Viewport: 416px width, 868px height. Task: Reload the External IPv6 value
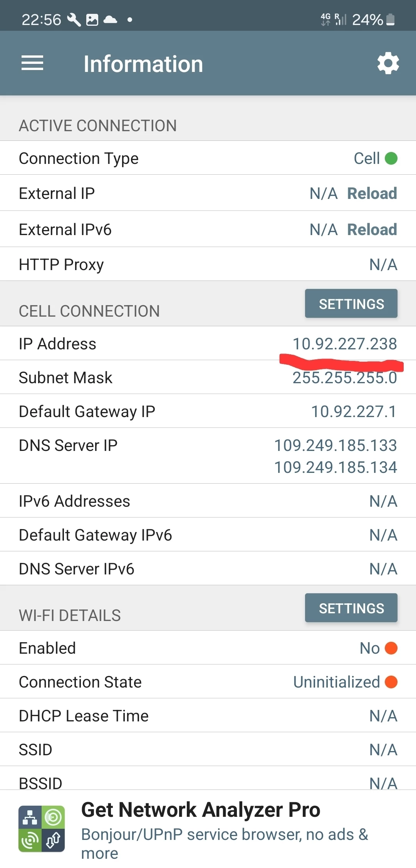pyautogui.click(x=372, y=230)
